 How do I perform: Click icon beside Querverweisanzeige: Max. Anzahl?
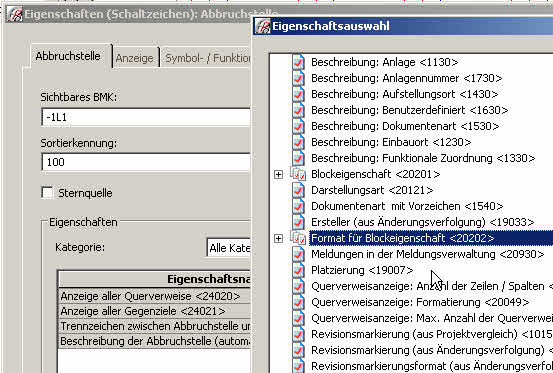(x=298, y=318)
